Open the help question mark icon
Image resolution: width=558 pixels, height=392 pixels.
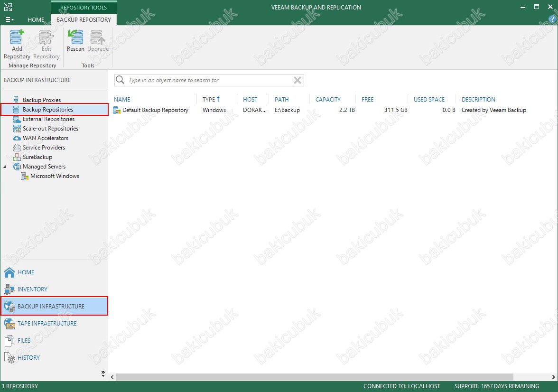click(x=553, y=19)
